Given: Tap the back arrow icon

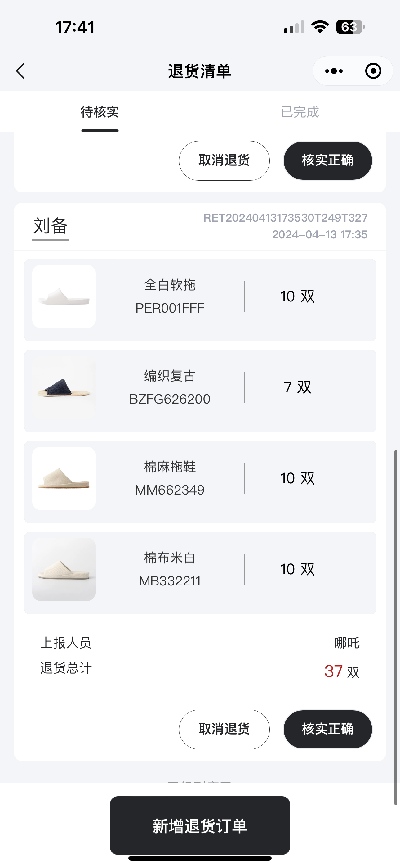Looking at the screenshot, I should tap(21, 71).
